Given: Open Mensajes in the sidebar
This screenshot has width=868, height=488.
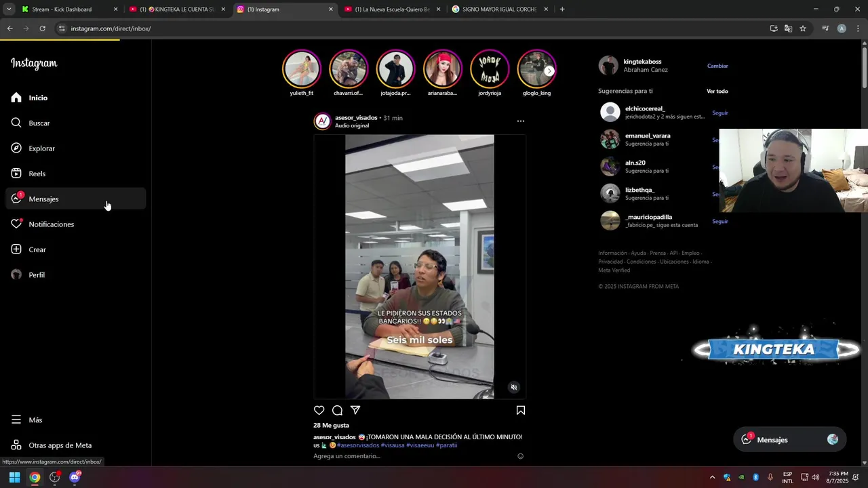Looking at the screenshot, I should (x=75, y=199).
